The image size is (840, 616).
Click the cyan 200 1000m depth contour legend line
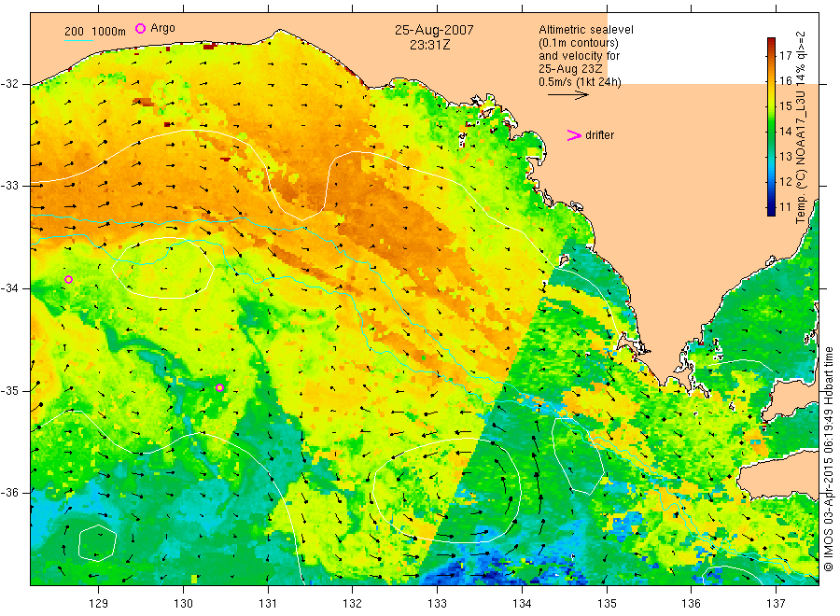(x=78, y=40)
